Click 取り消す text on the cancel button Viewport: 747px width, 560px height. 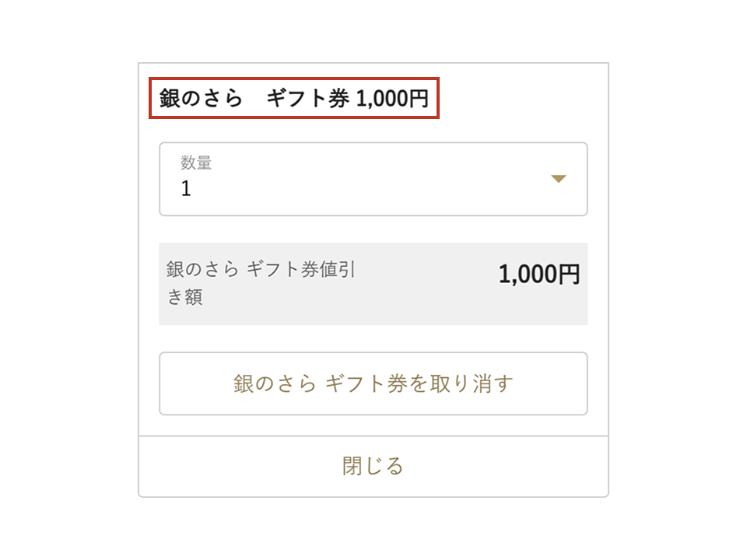coord(472,383)
